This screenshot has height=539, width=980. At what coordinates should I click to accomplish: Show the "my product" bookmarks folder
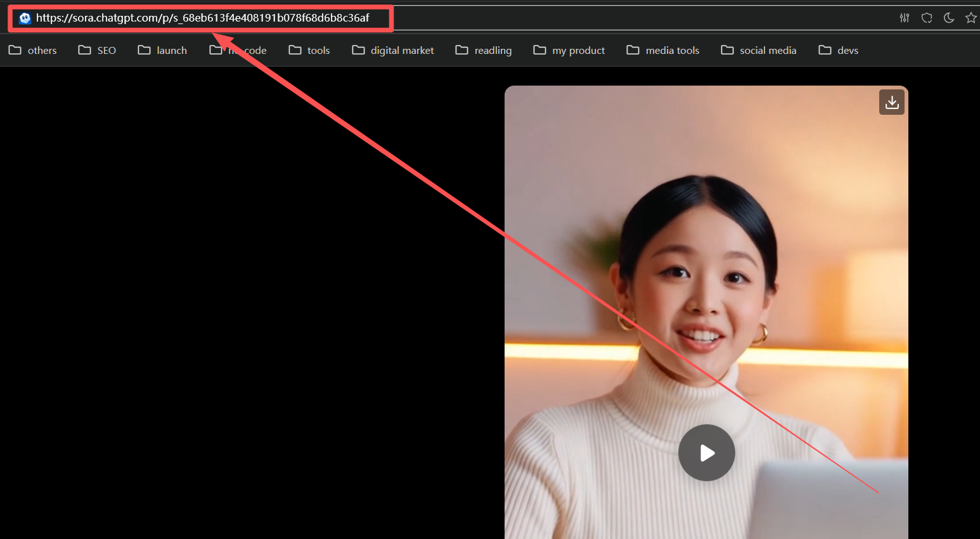point(569,50)
